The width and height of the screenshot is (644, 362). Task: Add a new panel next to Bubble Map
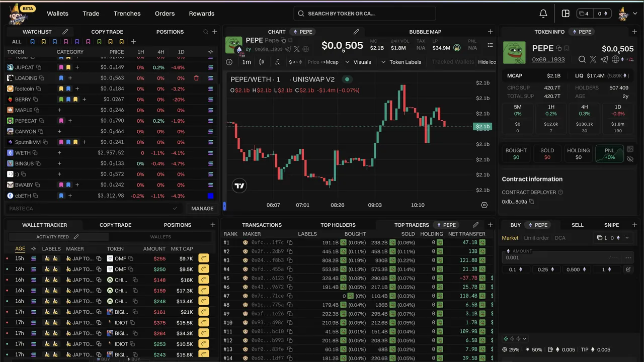(x=491, y=32)
